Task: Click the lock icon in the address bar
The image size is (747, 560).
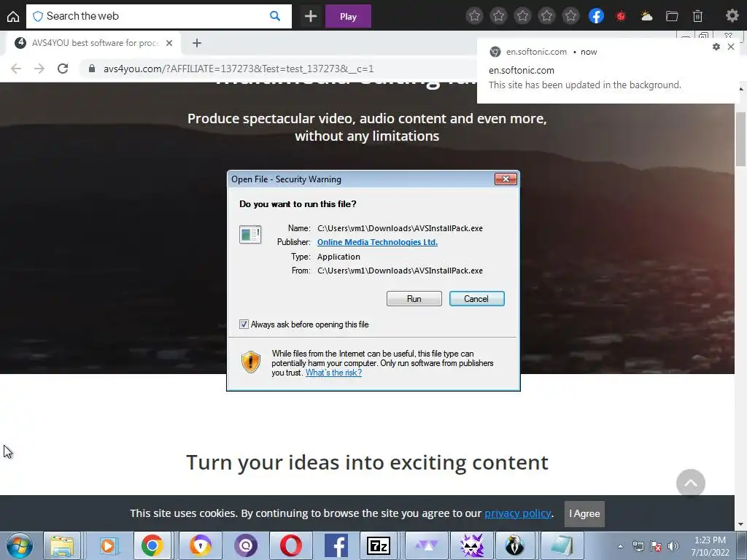Action: (91, 69)
